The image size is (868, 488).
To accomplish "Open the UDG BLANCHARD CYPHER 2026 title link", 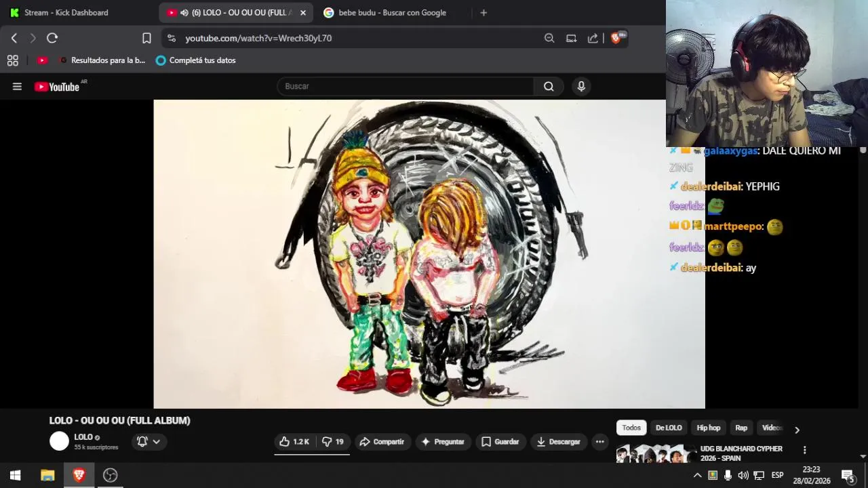I will [741, 453].
